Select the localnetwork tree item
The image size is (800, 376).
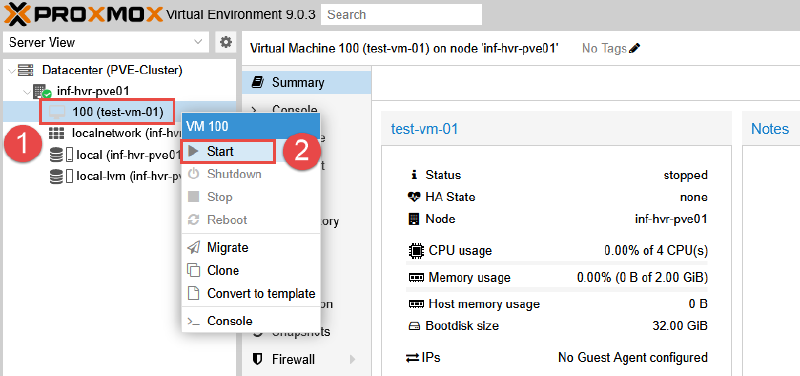pos(127,133)
